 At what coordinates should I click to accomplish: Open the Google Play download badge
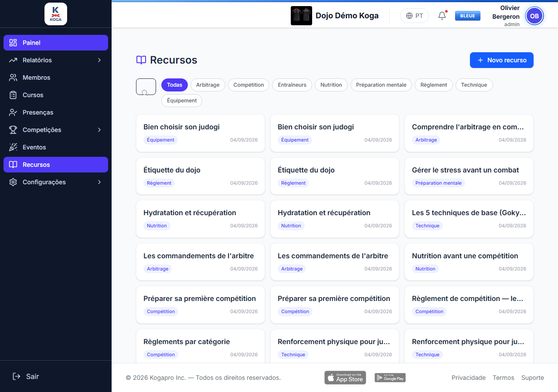click(x=390, y=378)
